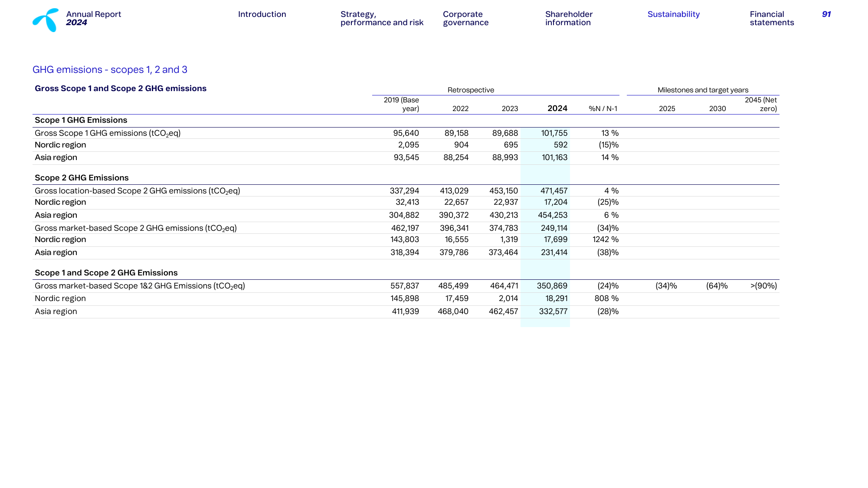Click the 808 % change value
This screenshot has width=868, height=488.
pos(606,298)
